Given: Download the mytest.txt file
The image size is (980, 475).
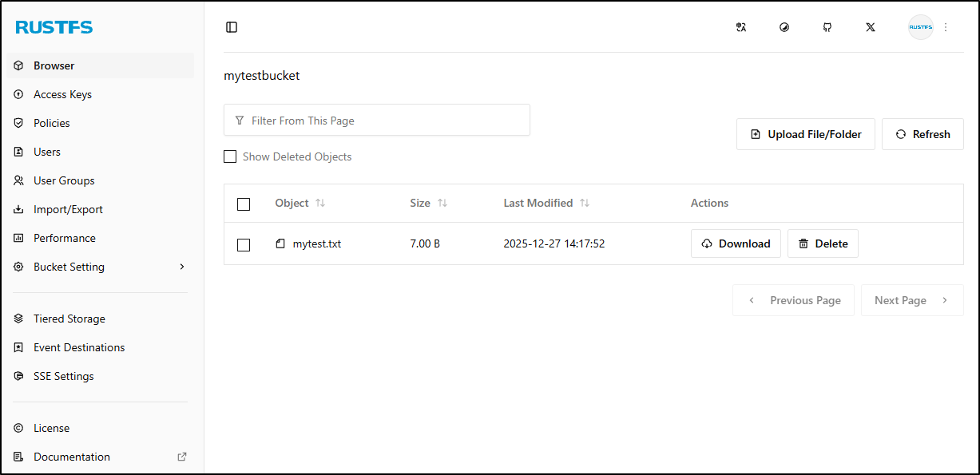Looking at the screenshot, I should click(x=736, y=243).
